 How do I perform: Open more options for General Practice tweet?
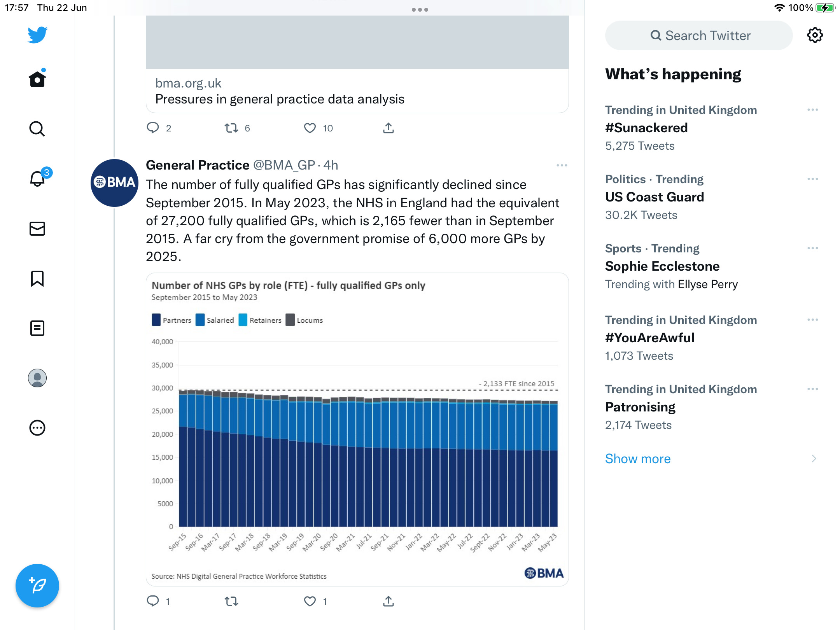click(562, 165)
